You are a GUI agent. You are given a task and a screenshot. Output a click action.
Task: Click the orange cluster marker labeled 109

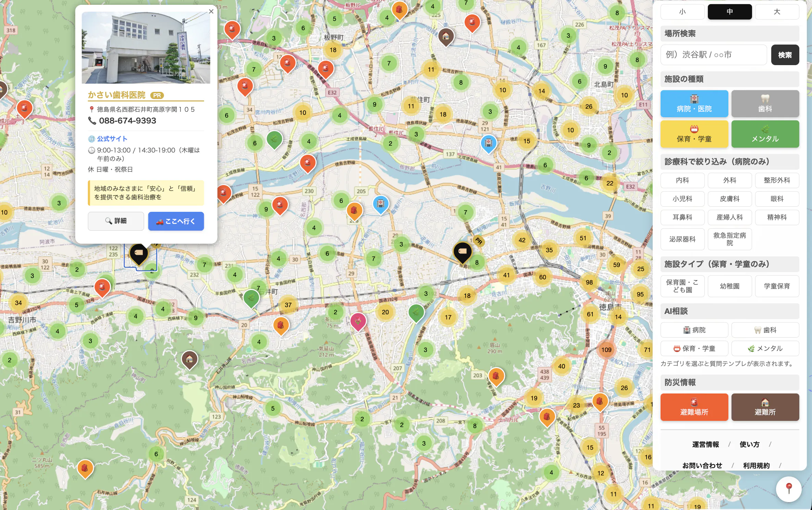click(606, 350)
